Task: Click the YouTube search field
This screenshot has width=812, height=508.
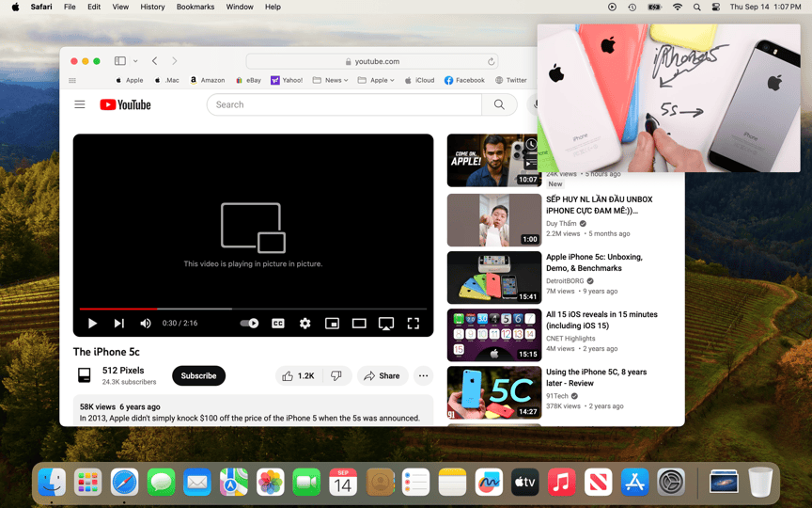Action: 344,104
